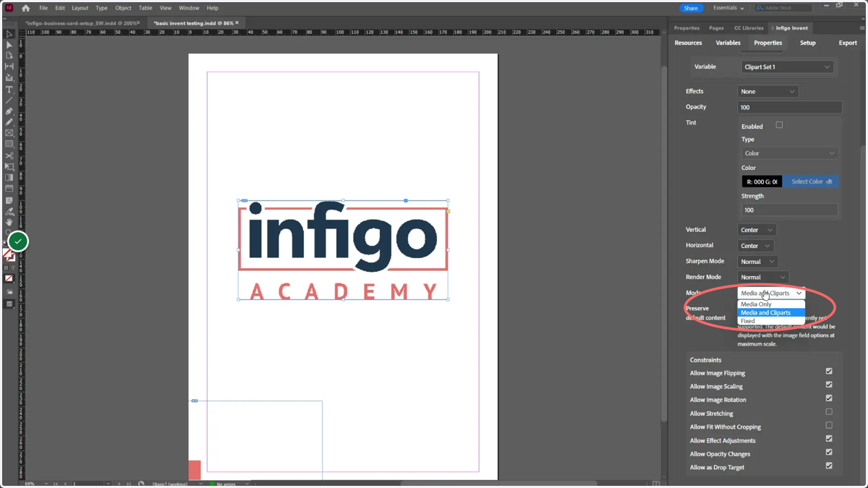The image size is (868, 488).
Task: Uncheck Allow Image Rotation
Action: click(829, 398)
